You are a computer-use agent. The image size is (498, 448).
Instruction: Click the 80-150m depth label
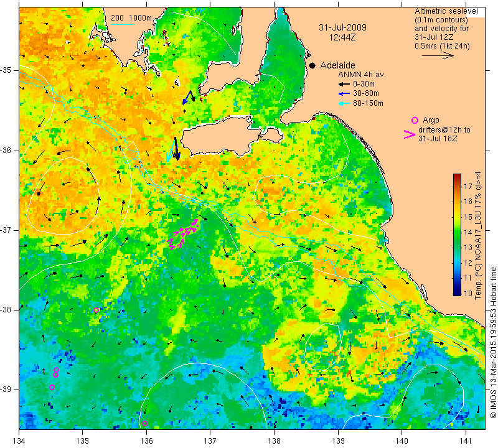pyautogui.click(x=368, y=103)
